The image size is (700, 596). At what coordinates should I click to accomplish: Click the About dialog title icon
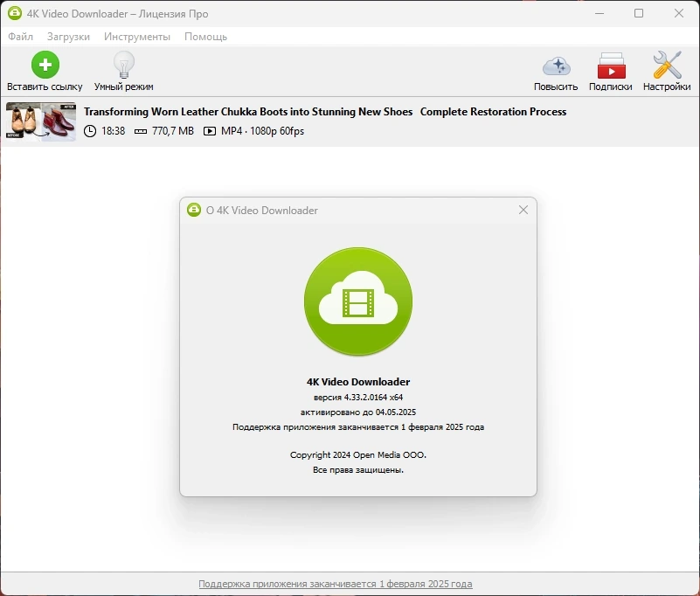click(194, 210)
